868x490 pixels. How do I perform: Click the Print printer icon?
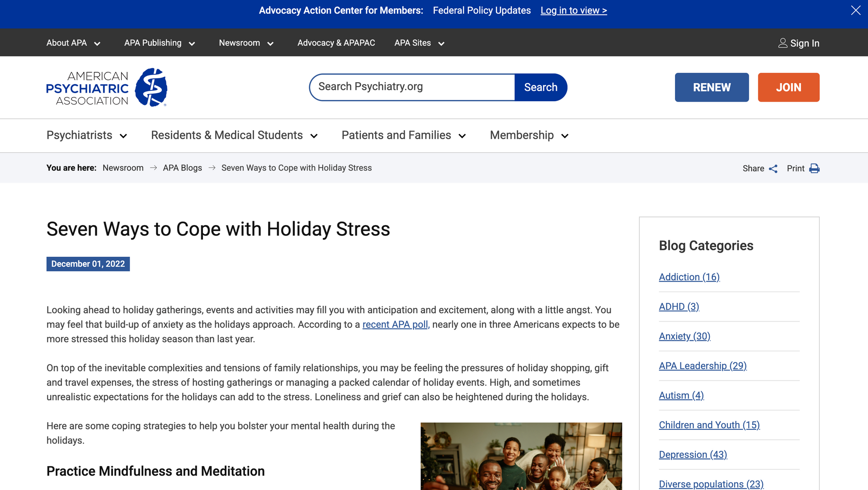coord(814,169)
